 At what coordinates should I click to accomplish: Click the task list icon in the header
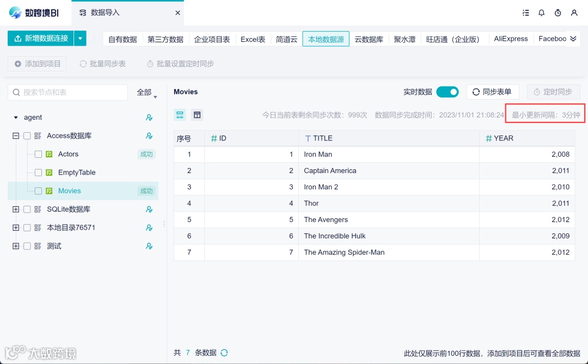(525, 13)
